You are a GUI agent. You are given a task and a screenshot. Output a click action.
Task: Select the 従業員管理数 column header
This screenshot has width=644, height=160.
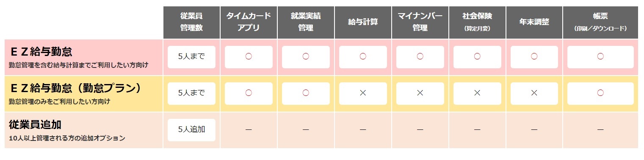point(191,22)
